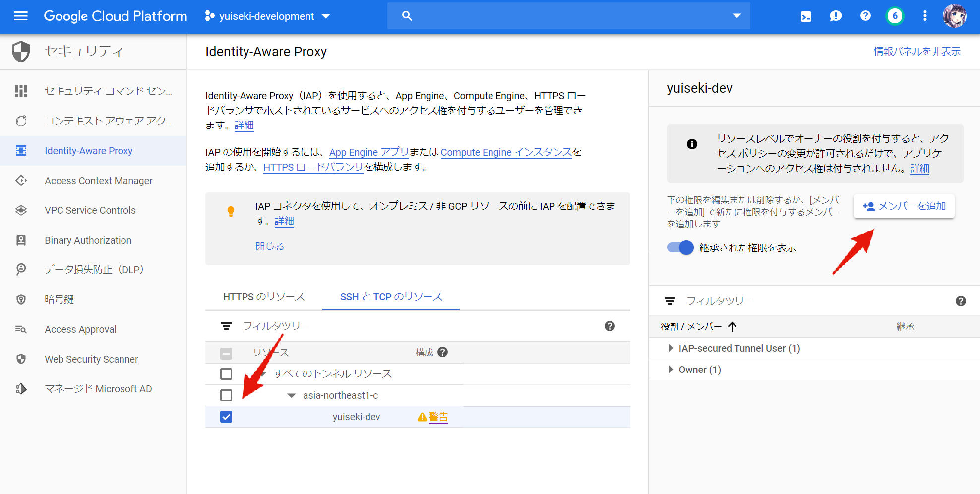Viewport: 980px width, 494px height.
Task: Open HTTPS ロードバランサ link
Action: pyautogui.click(x=313, y=167)
